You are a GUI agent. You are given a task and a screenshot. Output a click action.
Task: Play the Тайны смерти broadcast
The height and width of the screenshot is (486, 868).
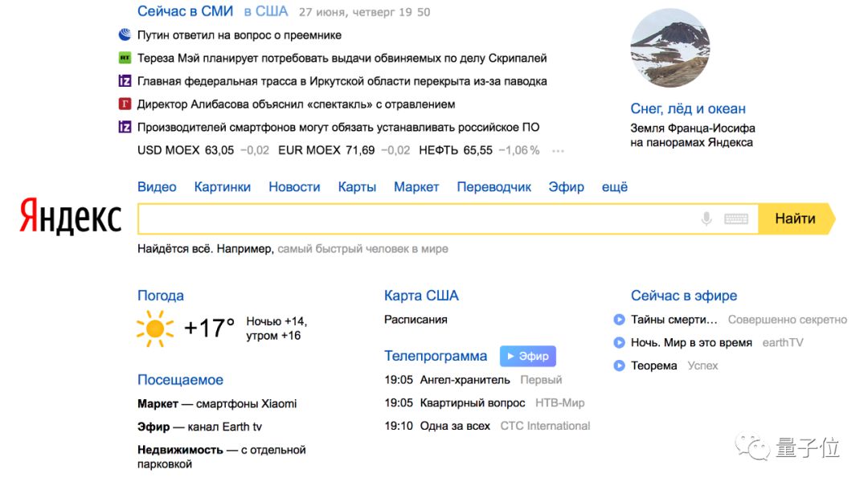619,320
